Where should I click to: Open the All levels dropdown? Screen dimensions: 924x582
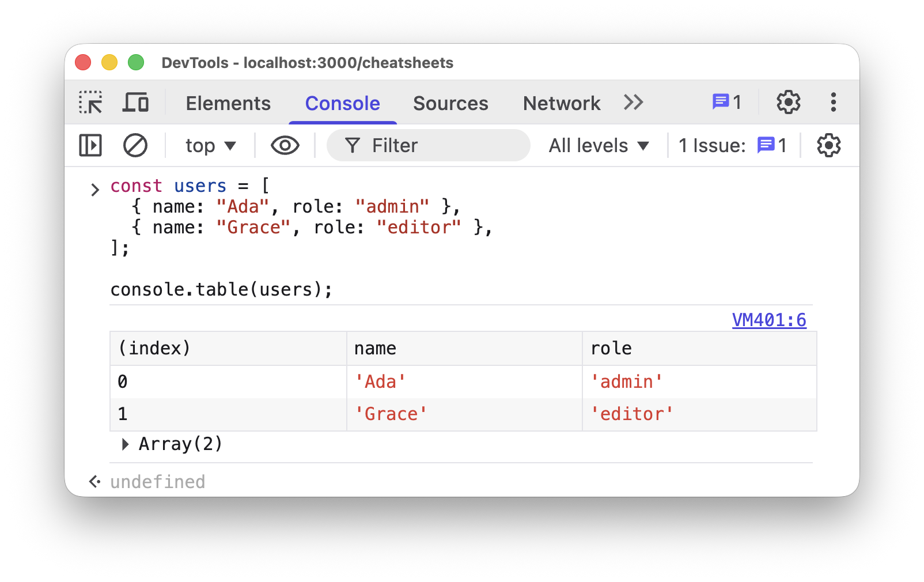pos(599,145)
